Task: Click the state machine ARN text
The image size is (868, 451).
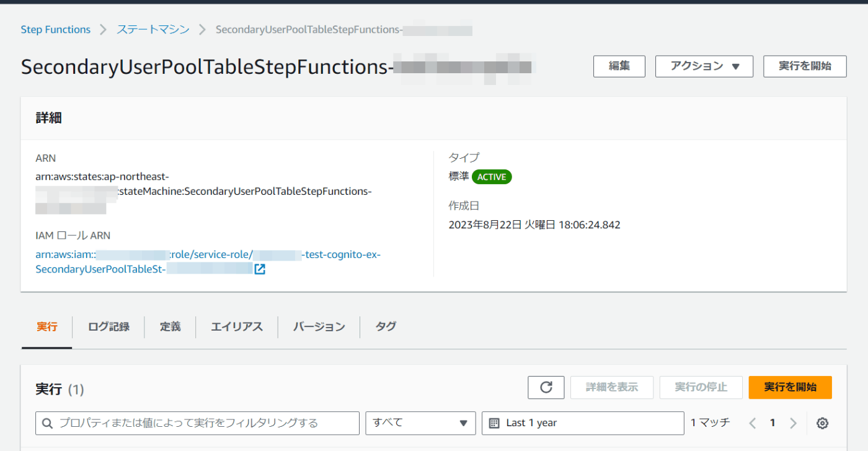Action: coord(203,191)
